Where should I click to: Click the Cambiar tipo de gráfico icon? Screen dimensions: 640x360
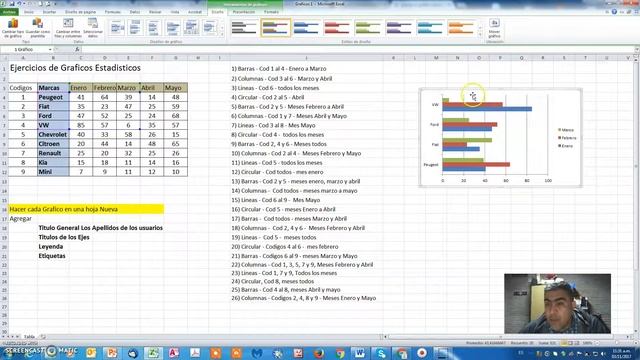pyautogui.click(x=13, y=28)
